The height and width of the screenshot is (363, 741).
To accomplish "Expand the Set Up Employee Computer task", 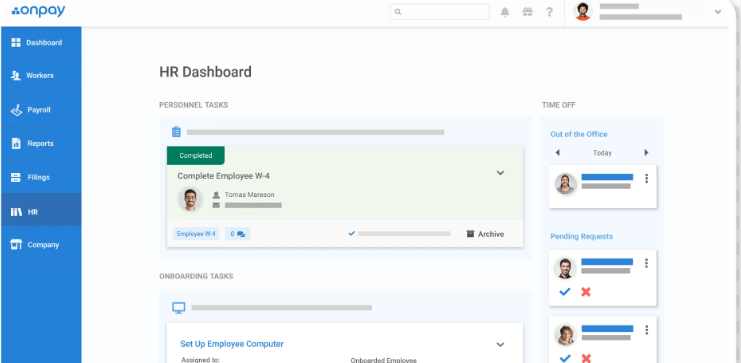I will coord(500,345).
